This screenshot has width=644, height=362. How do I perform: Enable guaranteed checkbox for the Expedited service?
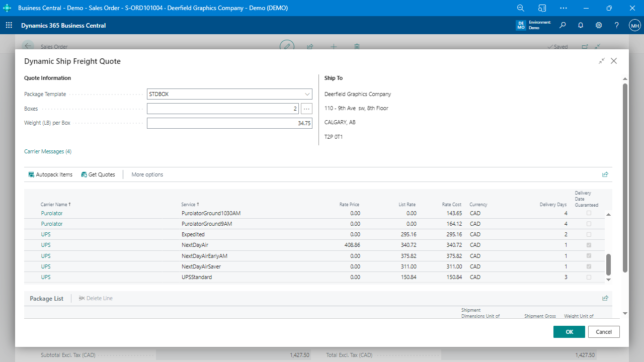coord(589,234)
